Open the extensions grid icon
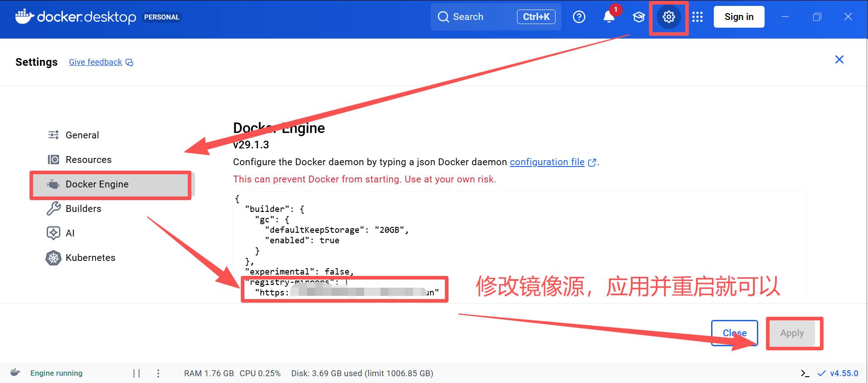The width and height of the screenshot is (868, 383). pos(697,17)
